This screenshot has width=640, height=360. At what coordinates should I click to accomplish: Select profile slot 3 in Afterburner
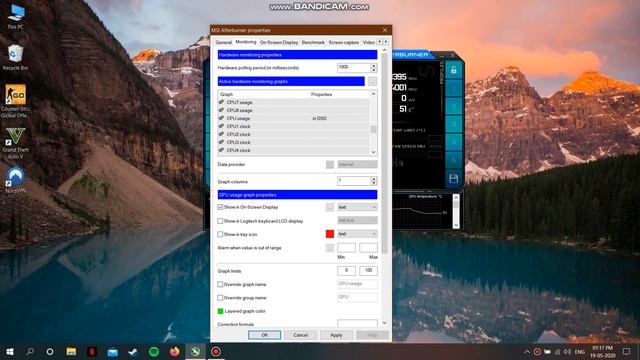pyautogui.click(x=453, y=124)
